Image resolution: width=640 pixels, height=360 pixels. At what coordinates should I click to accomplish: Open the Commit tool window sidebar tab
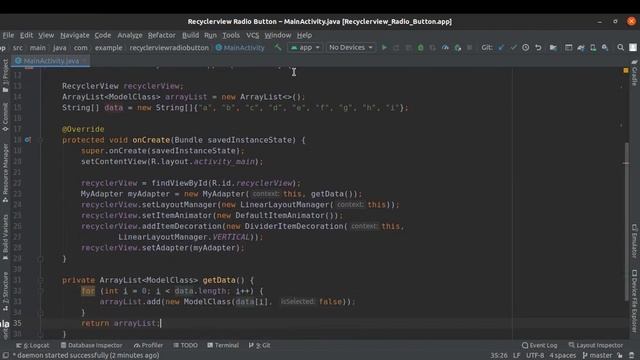tap(5, 117)
